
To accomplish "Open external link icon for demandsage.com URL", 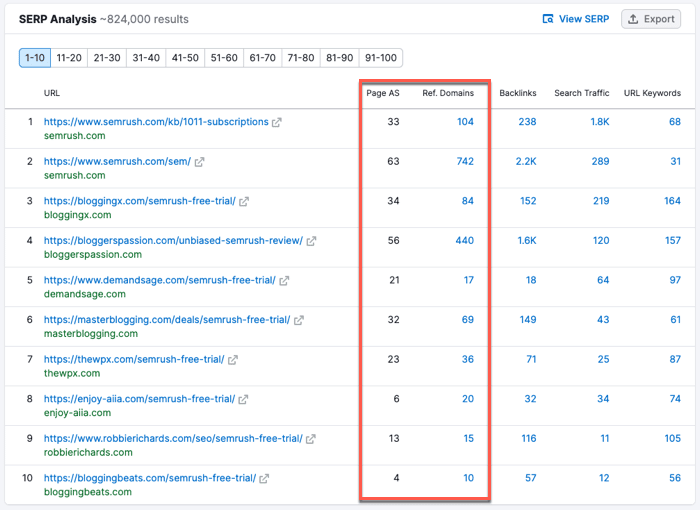I will (x=284, y=281).
